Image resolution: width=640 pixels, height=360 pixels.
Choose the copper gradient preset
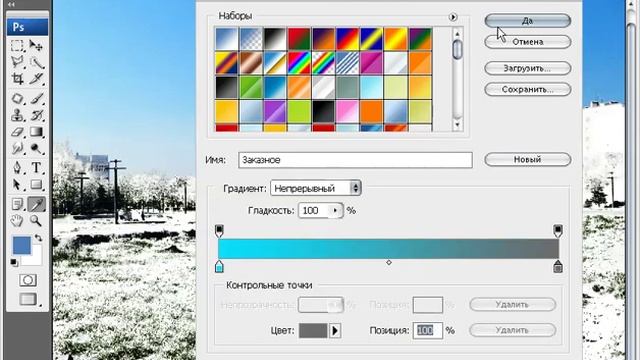(251, 63)
